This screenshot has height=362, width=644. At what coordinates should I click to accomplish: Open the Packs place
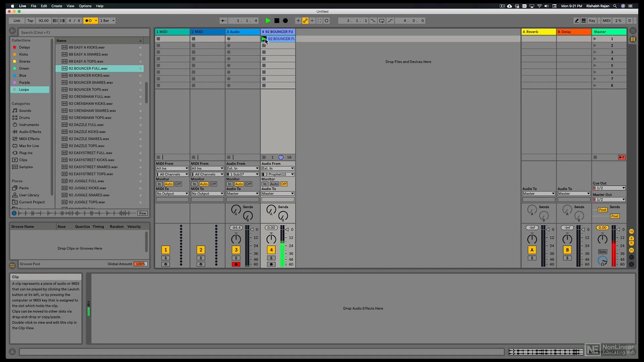[24, 188]
